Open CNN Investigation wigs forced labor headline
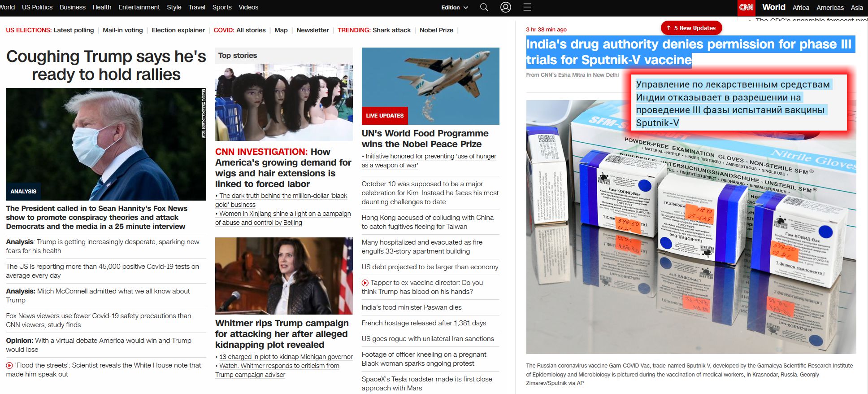 tap(283, 168)
